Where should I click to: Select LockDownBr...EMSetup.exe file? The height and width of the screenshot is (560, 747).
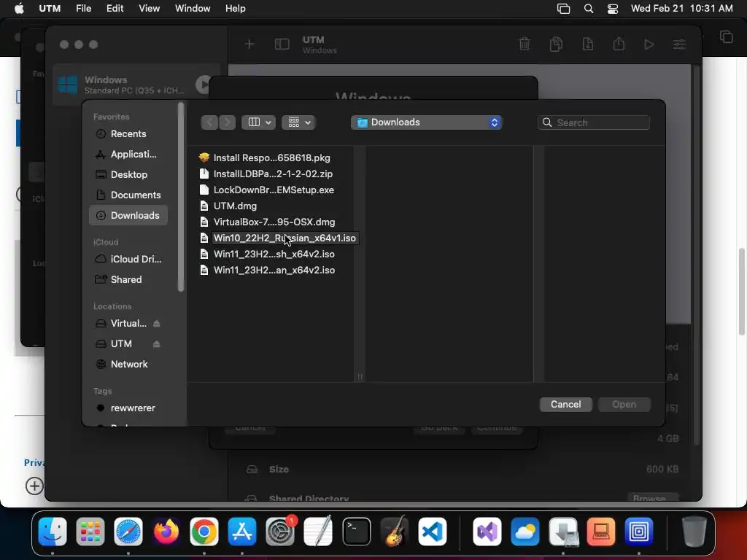[x=274, y=190]
